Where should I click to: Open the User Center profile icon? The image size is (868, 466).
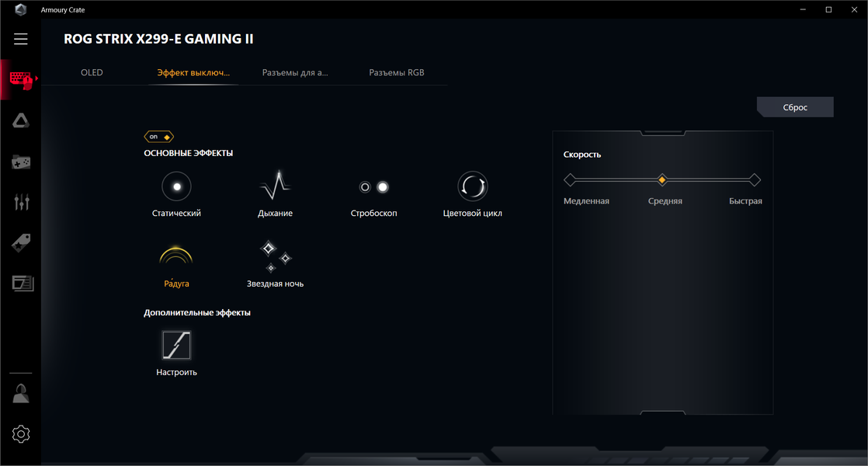21,394
